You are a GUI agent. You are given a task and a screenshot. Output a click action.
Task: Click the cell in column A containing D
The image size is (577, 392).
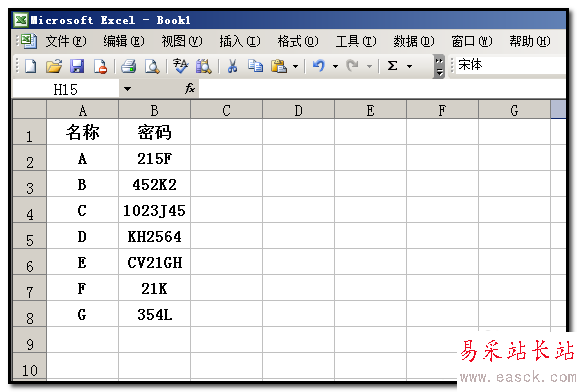tap(82, 236)
